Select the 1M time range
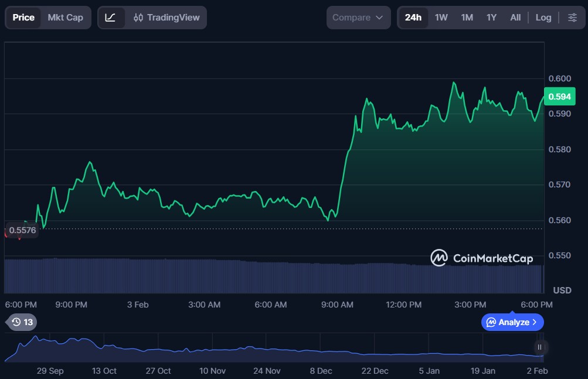Image resolution: width=588 pixels, height=379 pixels. pyautogui.click(x=467, y=18)
